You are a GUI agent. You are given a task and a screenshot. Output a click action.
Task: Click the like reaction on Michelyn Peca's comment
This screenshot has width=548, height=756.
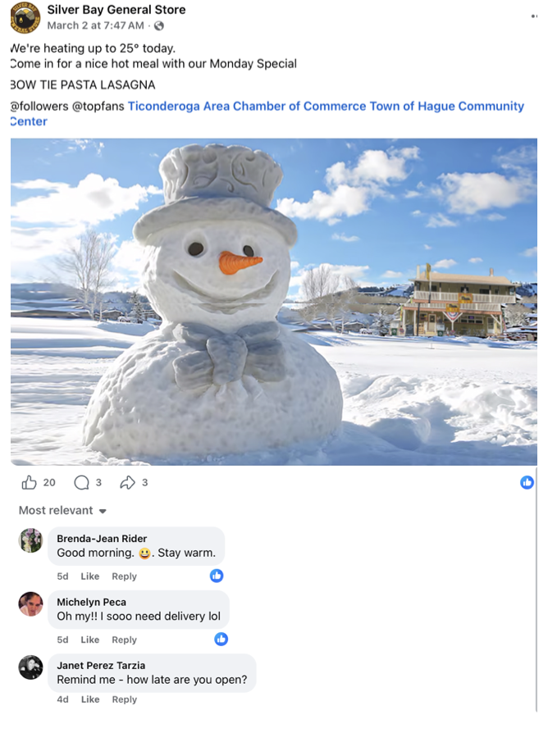[221, 639]
